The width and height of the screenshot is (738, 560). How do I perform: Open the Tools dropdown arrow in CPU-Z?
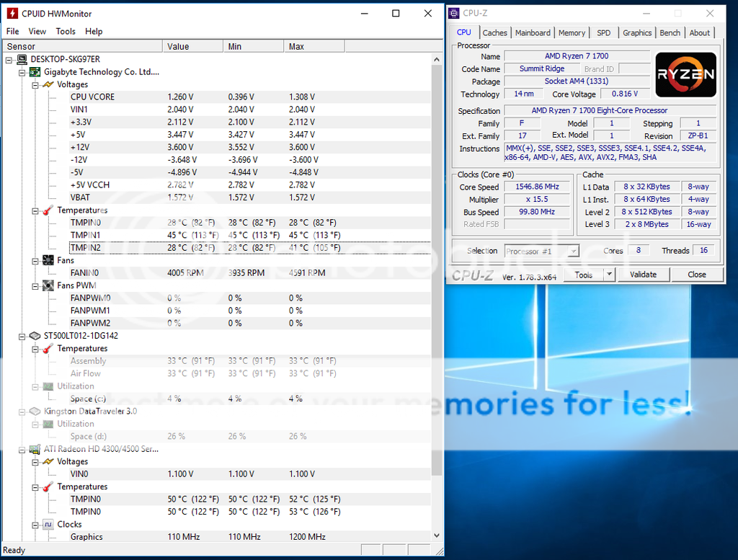609,275
